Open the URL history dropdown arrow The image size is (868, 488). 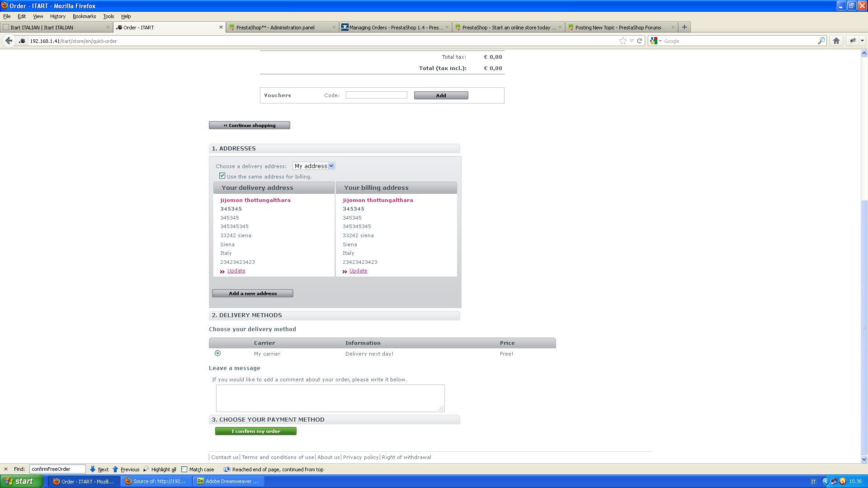pos(632,41)
